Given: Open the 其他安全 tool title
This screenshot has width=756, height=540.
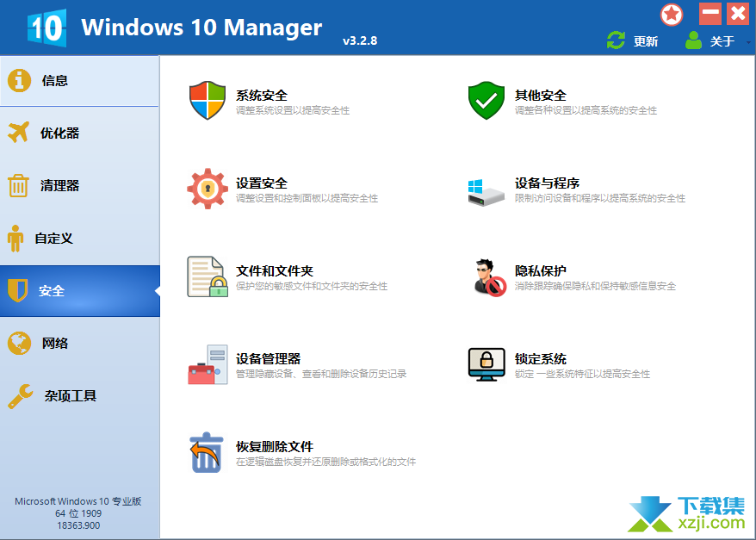Looking at the screenshot, I should point(541,96).
